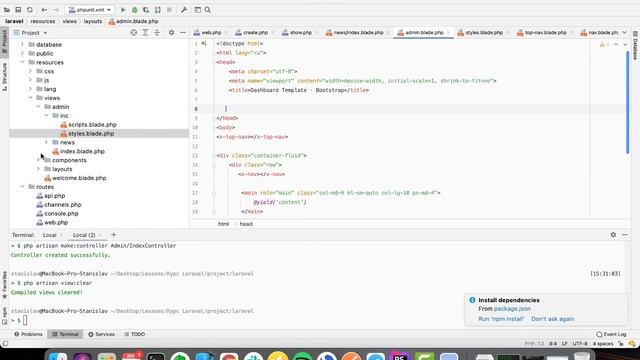The width and height of the screenshot is (640, 360).
Task: Hide the Project panel with minus icon
Action: click(183, 33)
